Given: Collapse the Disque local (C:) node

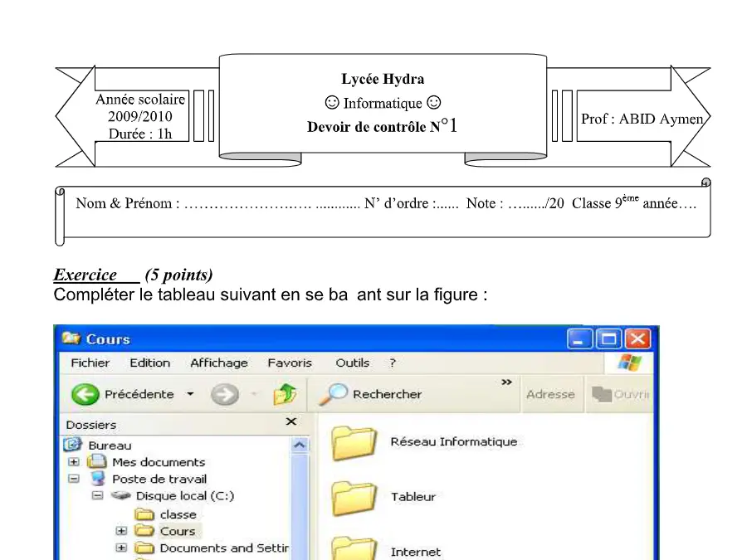Looking at the screenshot, I should tap(98, 496).
